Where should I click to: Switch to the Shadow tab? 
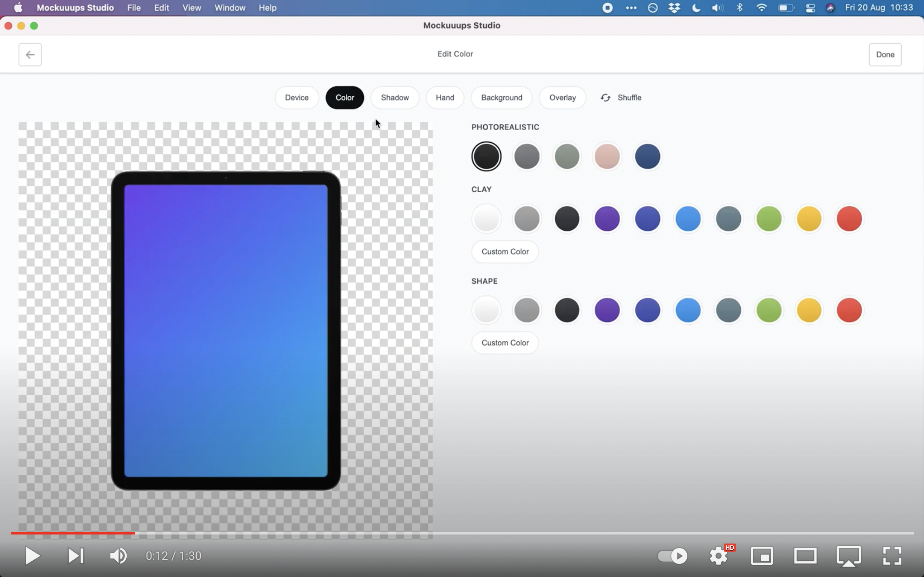[x=394, y=97]
